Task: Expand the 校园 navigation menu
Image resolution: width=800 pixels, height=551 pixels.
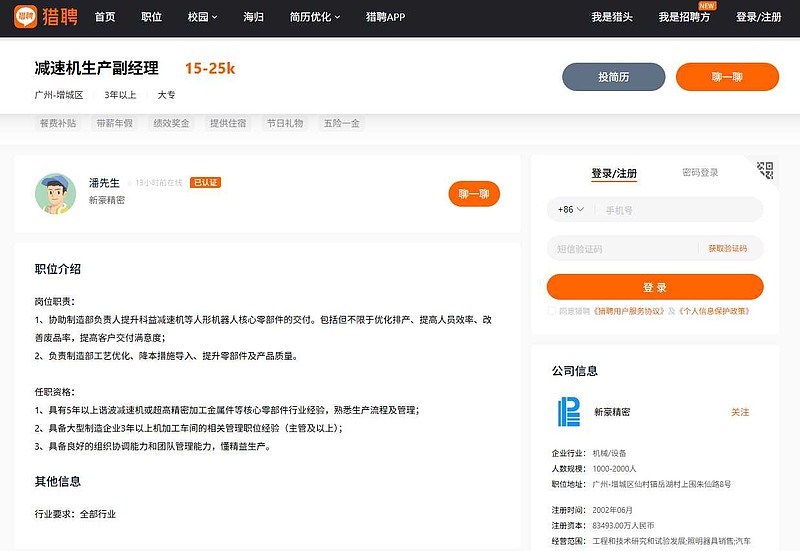Action: tap(204, 17)
